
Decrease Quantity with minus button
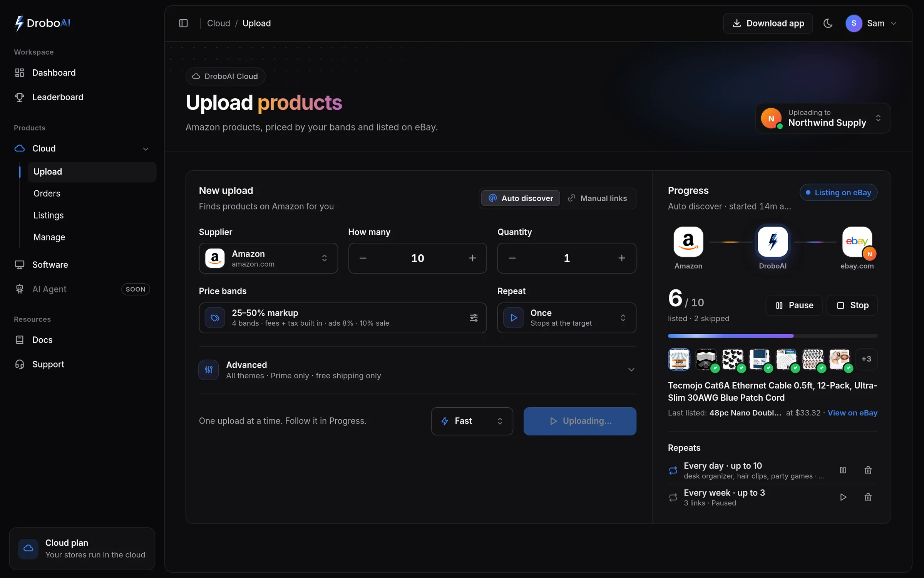click(512, 258)
